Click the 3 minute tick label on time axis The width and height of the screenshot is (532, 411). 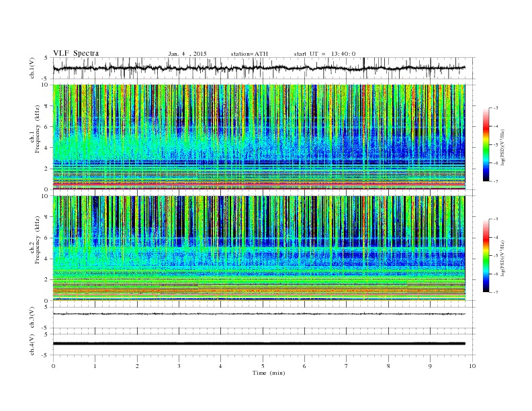point(179,366)
